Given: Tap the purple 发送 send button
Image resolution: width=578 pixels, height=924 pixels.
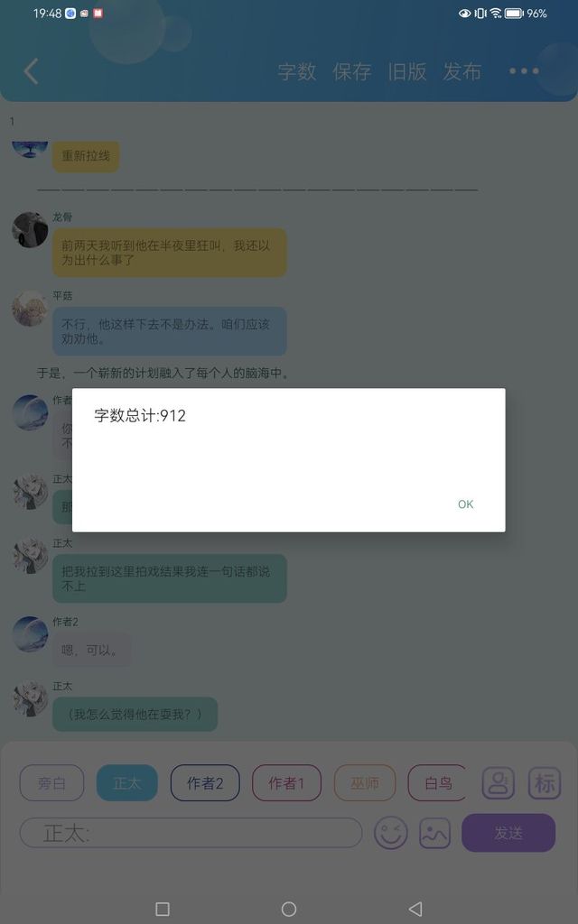Looking at the screenshot, I should pos(508,833).
